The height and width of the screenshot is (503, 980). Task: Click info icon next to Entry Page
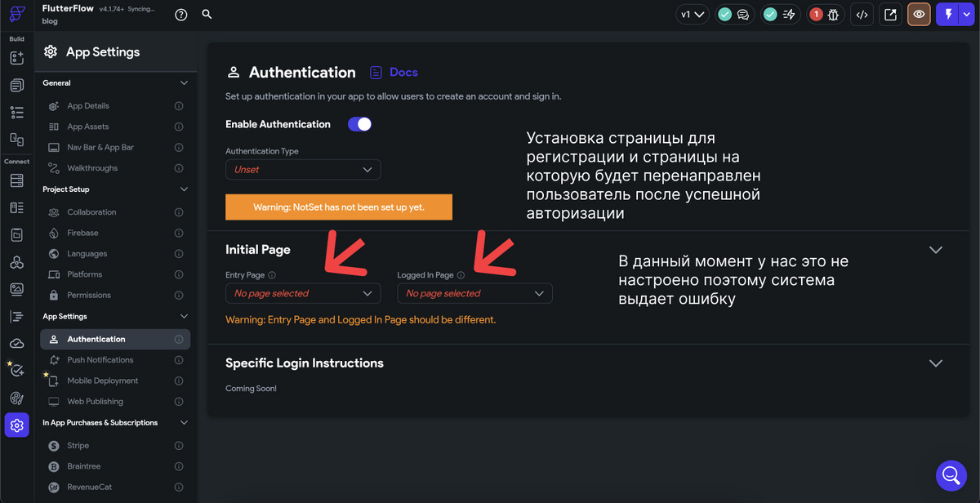(272, 276)
